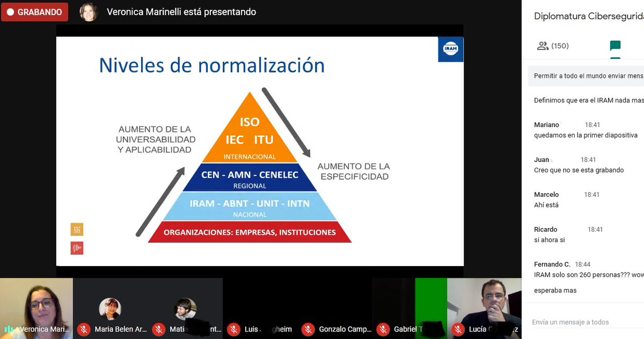
Task: Click muted microphone icon for Gabriel
Action: coord(383,329)
